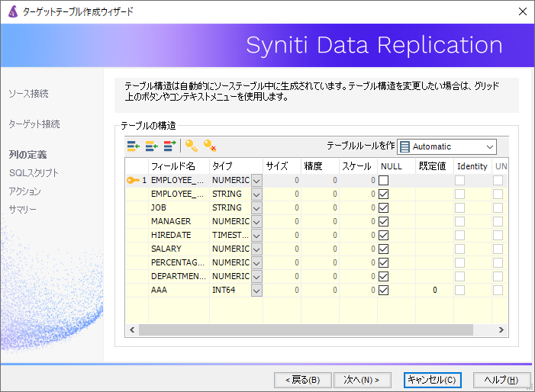Toggle the NULL checkbox for JOB

tap(384, 208)
